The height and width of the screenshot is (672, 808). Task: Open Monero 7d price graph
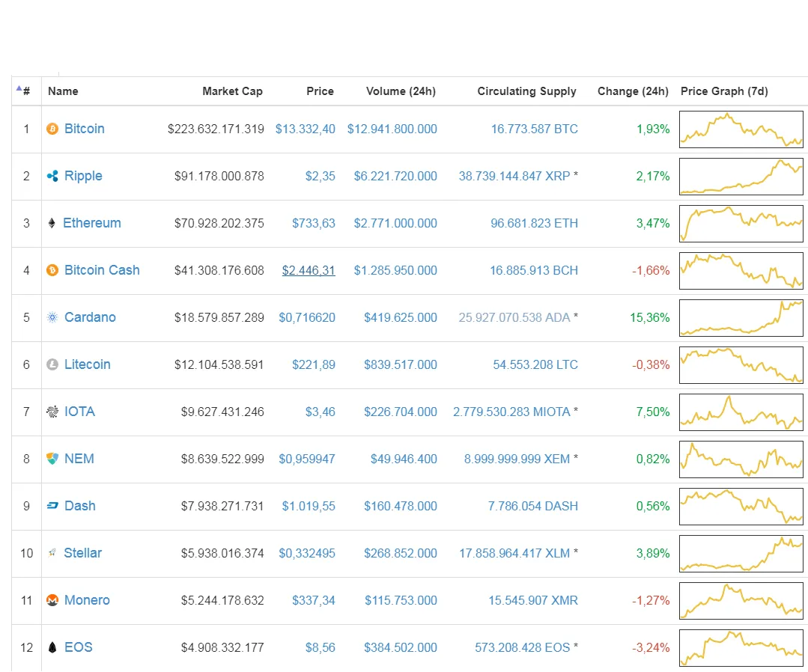741,601
